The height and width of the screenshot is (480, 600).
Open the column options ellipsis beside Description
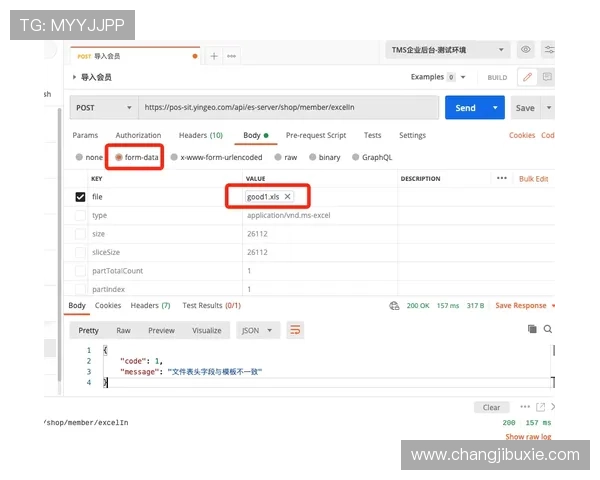[x=502, y=178]
